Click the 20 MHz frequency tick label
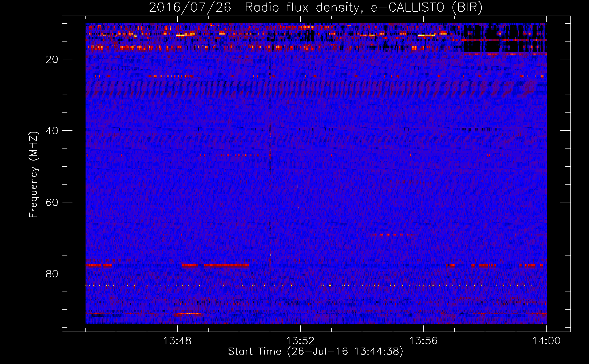Image resolution: width=589 pixels, height=364 pixels. click(52, 59)
